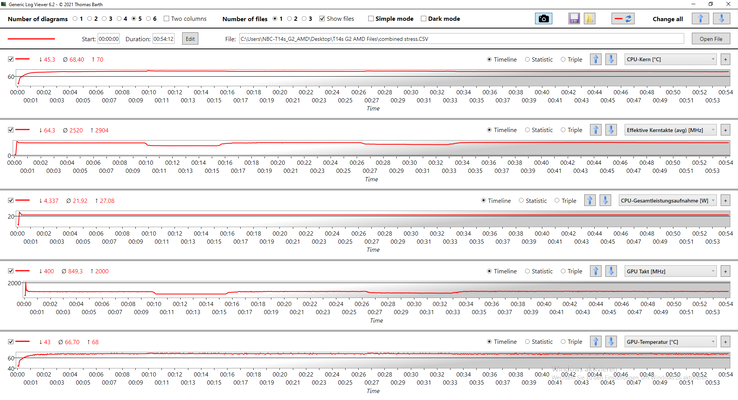Screen dimensions: 738x400
Task: Select 4 diagrams radio button
Action: click(x=119, y=19)
